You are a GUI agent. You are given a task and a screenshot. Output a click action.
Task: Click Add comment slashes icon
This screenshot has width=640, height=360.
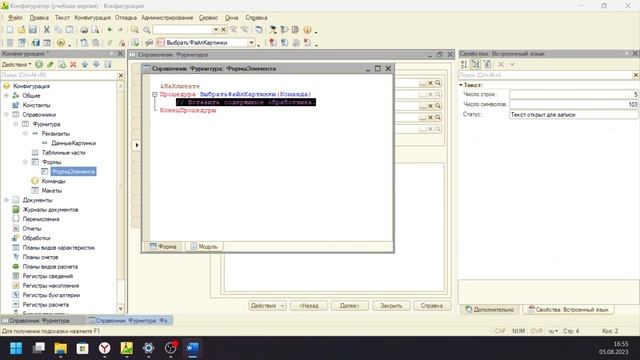(109, 42)
